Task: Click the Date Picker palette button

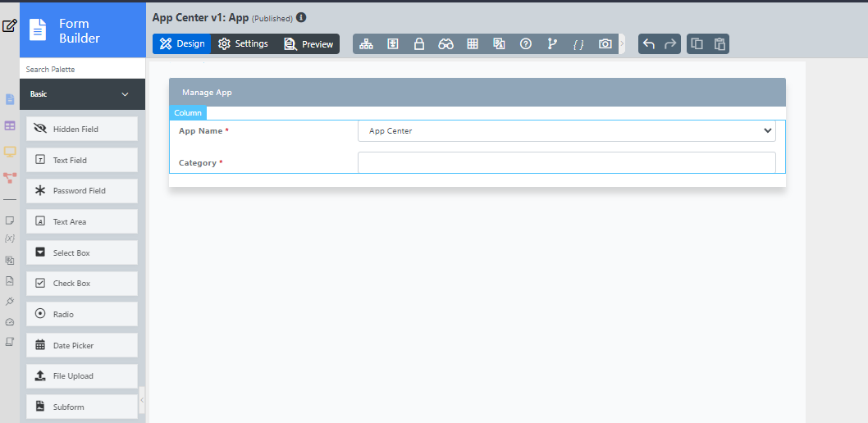Action: point(82,346)
